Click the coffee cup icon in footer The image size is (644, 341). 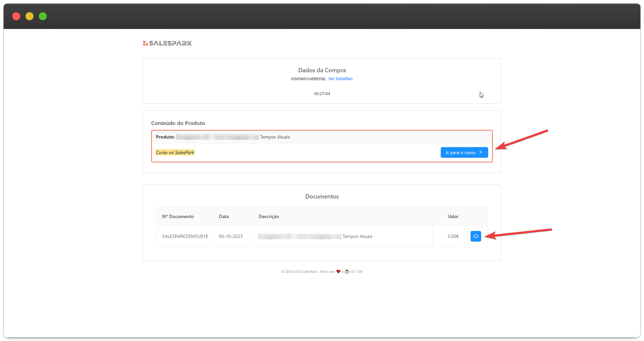coord(347,272)
